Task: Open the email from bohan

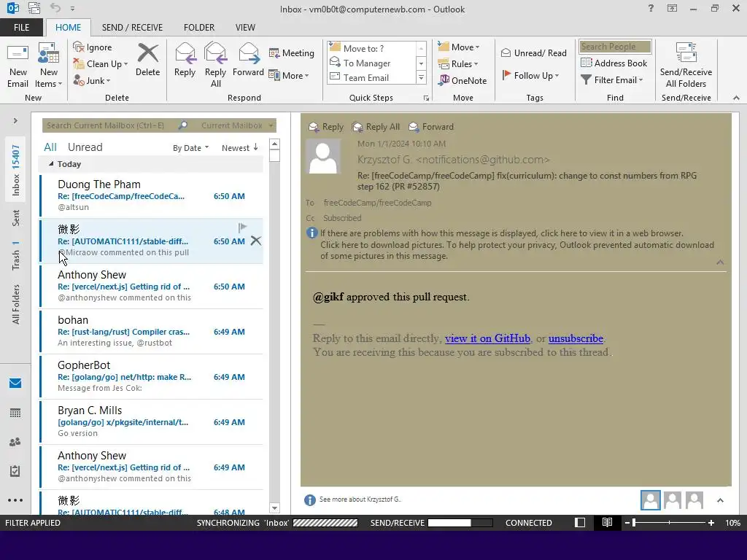Action: click(152, 332)
